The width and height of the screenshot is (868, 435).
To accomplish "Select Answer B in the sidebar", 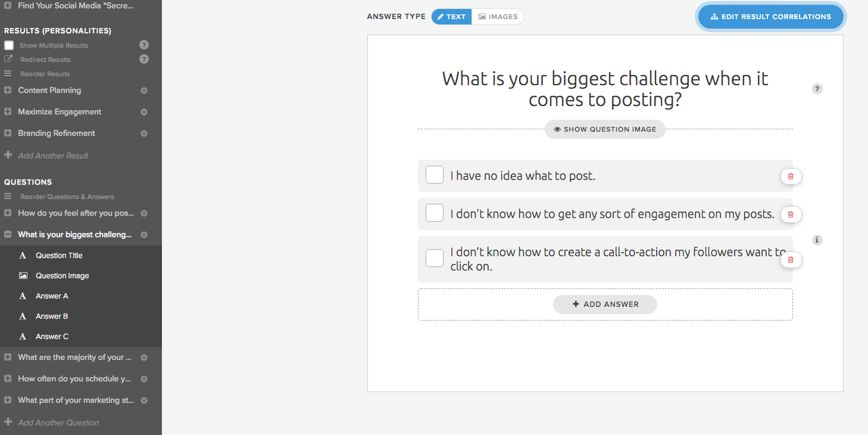I will tap(52, 316).
